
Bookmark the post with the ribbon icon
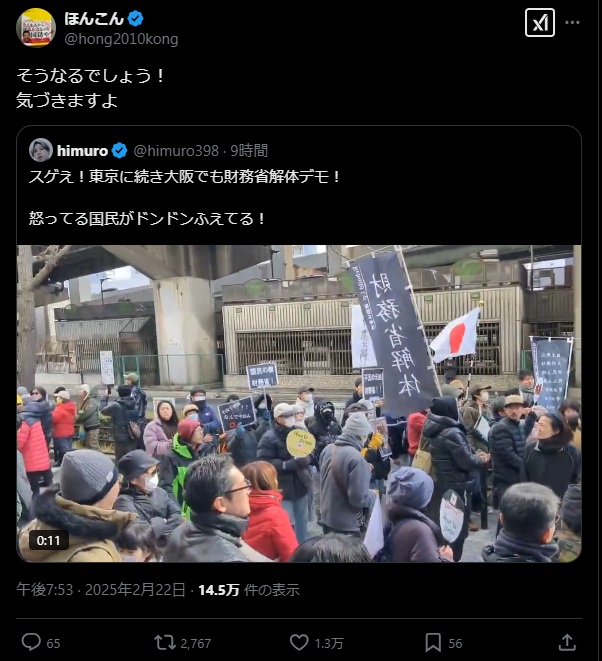[433, 642]
